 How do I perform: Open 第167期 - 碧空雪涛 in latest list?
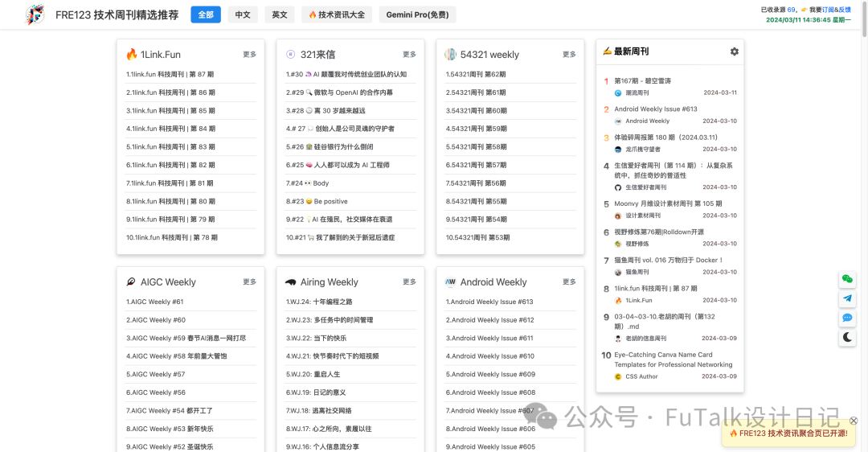642,81
